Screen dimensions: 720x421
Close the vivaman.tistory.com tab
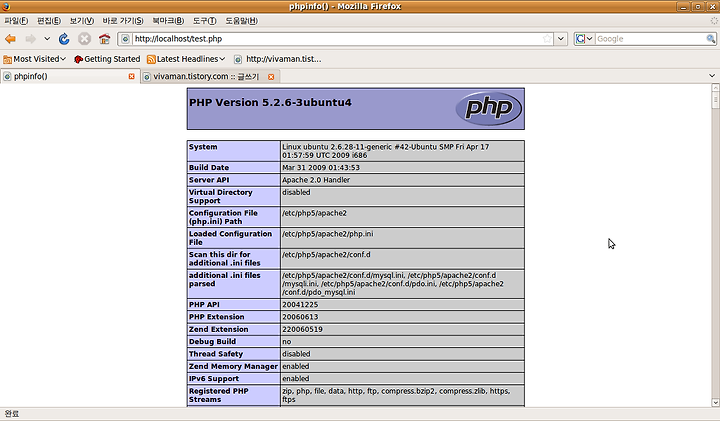point(271,77)
